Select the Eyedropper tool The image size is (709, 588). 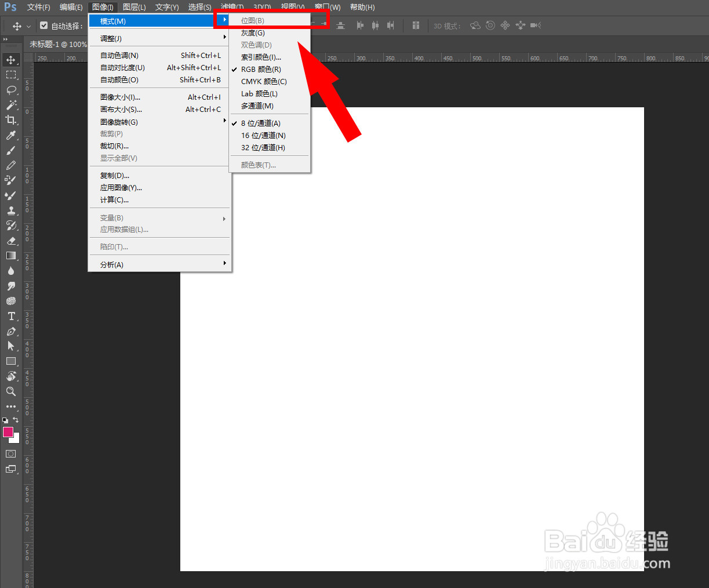[x=11, y=135]
